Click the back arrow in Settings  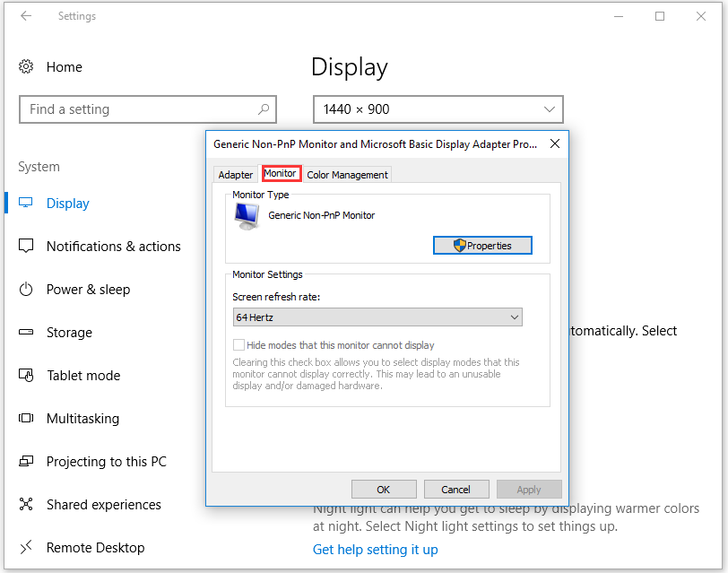coord(26,16)
